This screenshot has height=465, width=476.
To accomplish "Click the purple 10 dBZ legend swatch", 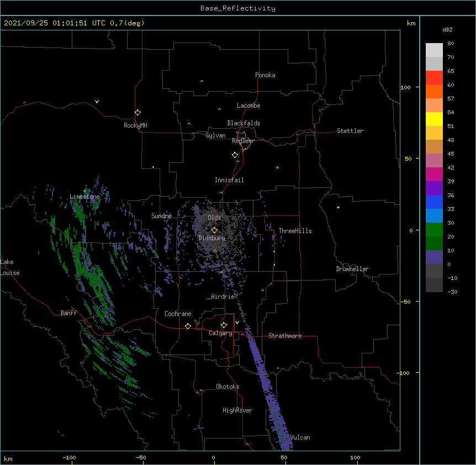I will (434, 257).
